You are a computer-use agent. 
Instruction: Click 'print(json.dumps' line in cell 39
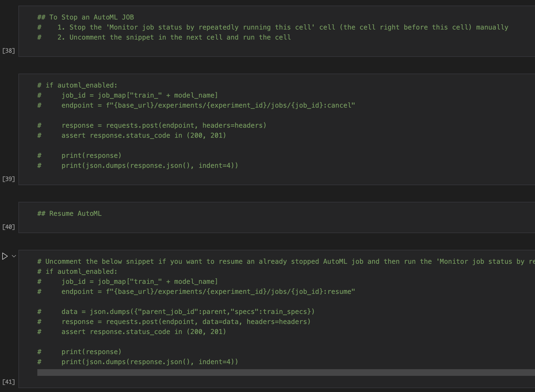pos(138,166)
